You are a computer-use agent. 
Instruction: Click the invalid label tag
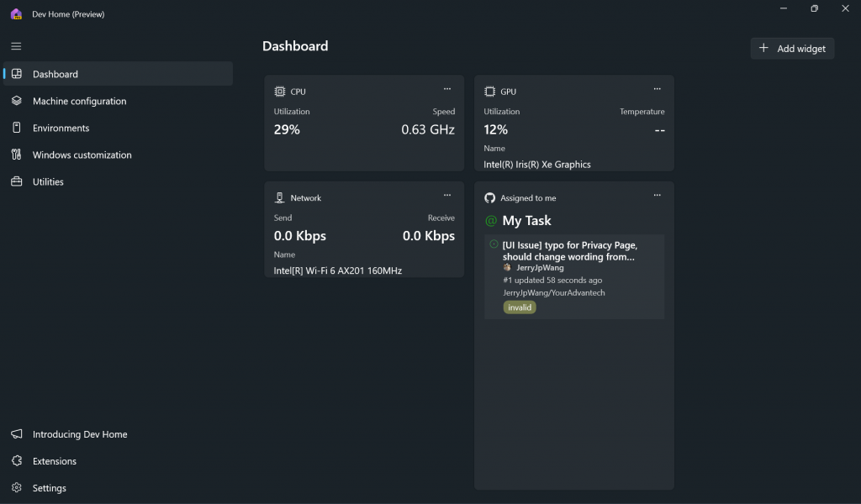point(520,307)
